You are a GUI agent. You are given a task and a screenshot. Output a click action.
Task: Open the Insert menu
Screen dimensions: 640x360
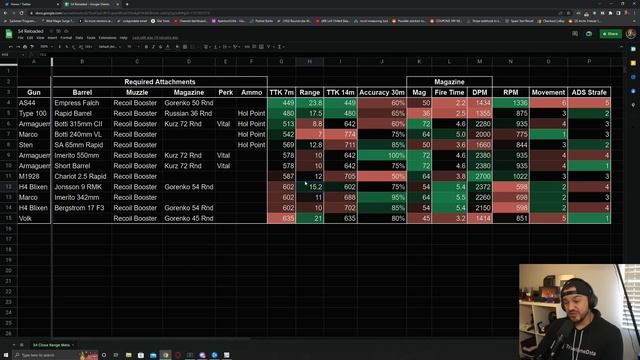[x=52, y=38]
